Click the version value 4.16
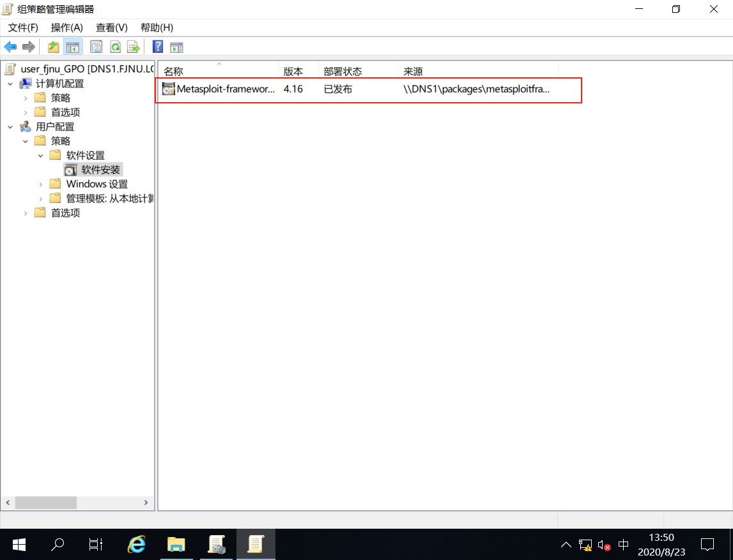The image size is (733, 560). coord(293,89)
